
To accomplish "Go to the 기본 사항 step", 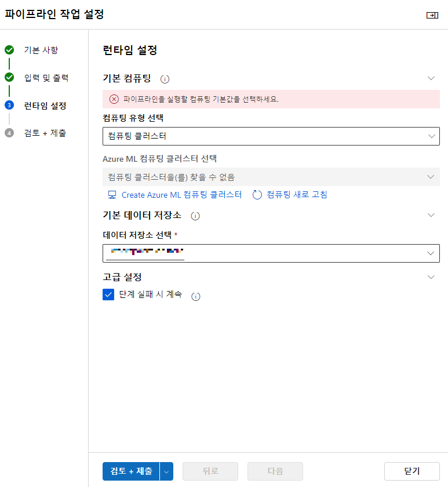I will (x=41, y=50).
